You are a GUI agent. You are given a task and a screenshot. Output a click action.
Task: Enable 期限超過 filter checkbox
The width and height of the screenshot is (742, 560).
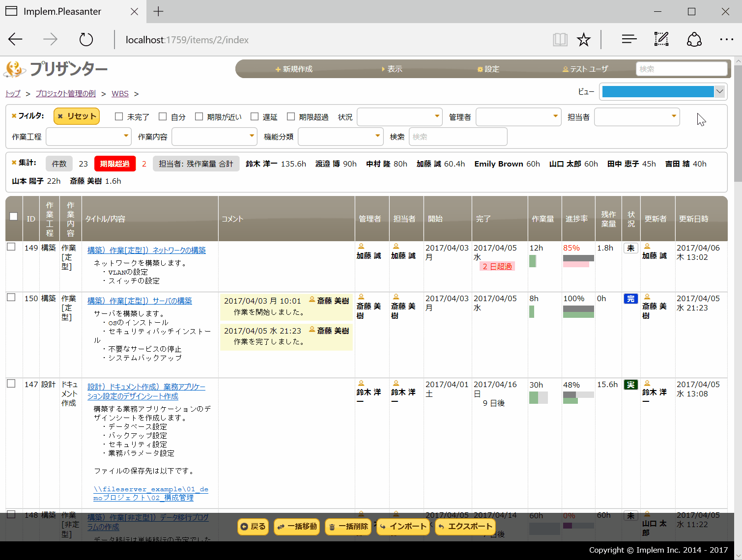coord(291,116)
